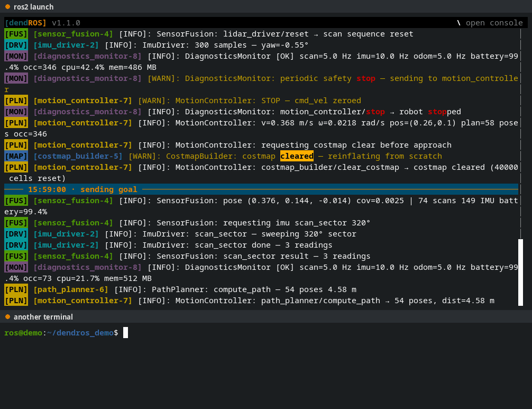This screenshot has height=409, width=532.
Task: Click the [FUS] tag on the "scan_sector result" row
Action: (x=16, y=256)
